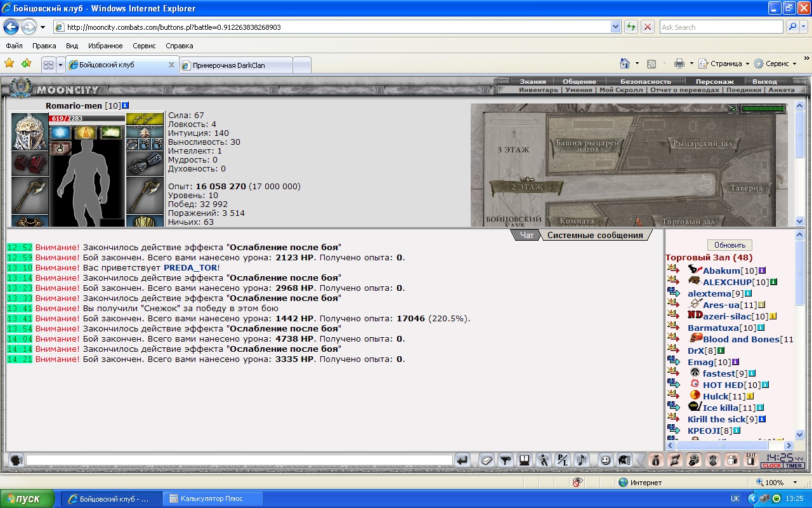Screen dimensions: 812x508
Task: Click the filter funnel chat icon
Action: 505,460
